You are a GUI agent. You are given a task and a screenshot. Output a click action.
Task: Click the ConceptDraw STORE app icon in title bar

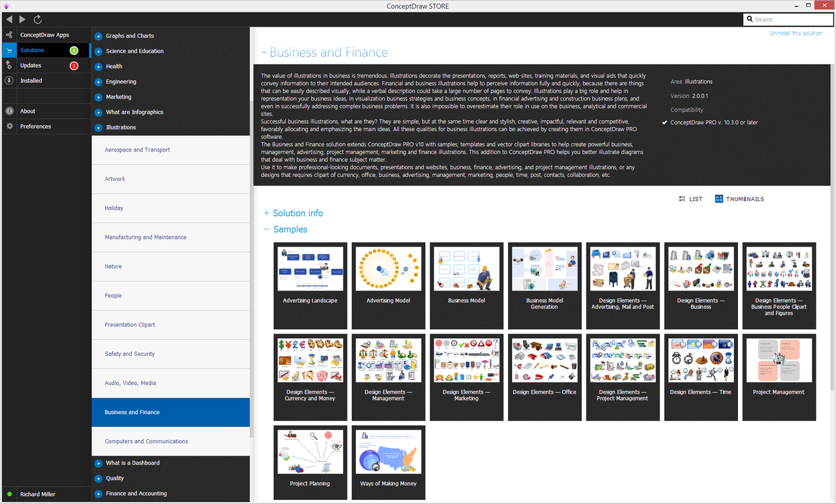click(x=6, y=6)
